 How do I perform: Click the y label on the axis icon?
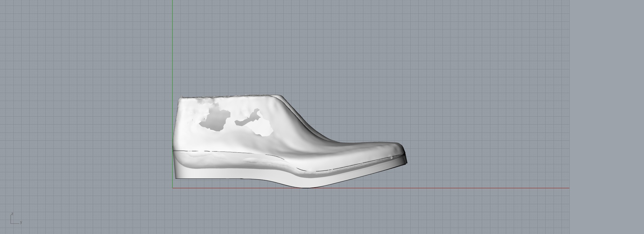click(21, 222)
